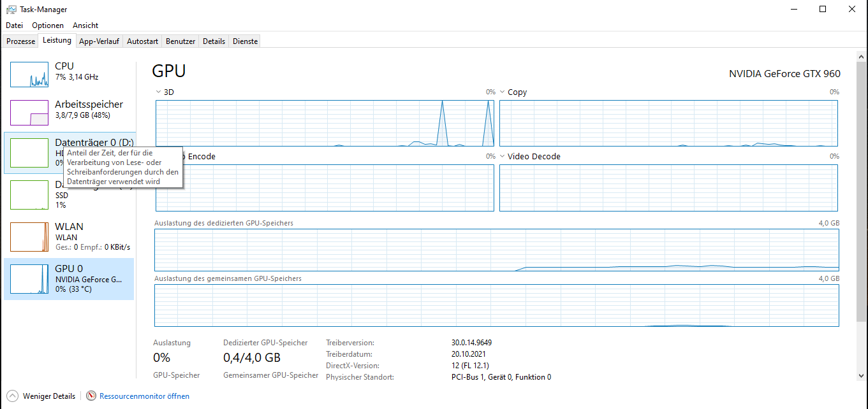
Task: Open the Datei menu
Action: (x=14, y=25)
